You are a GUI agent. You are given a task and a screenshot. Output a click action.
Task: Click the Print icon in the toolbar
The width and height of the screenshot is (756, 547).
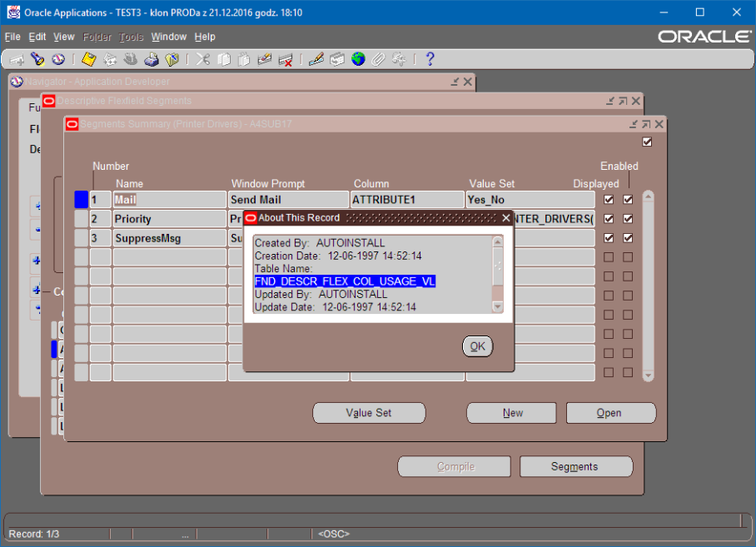pos(151,59)
